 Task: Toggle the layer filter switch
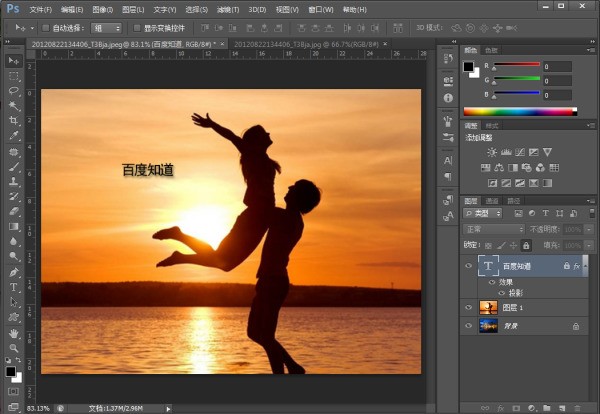(592, 213)
